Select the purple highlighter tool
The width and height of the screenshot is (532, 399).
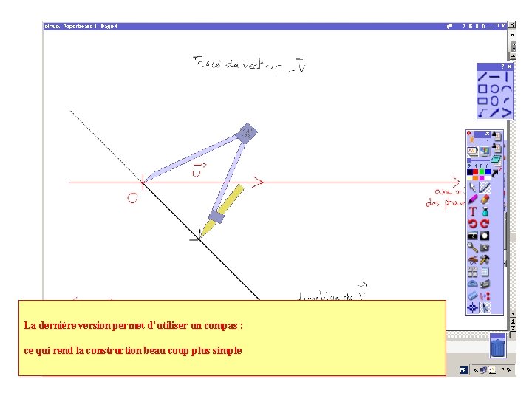(473, 199)
